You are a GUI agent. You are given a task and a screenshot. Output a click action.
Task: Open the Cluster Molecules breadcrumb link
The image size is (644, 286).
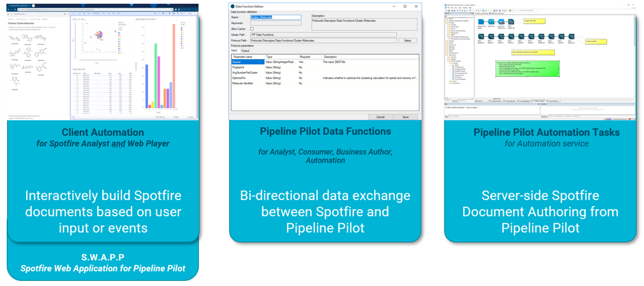coord(35,19)
